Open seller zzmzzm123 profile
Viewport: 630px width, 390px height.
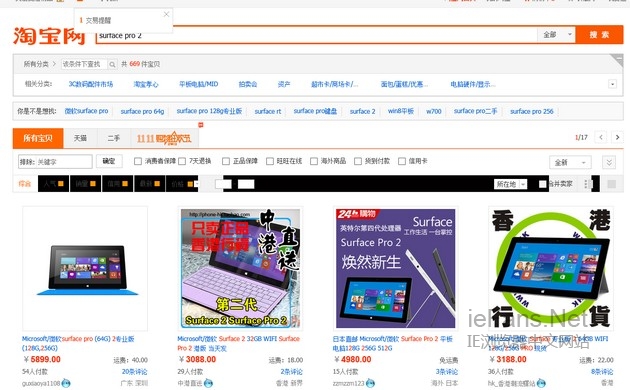(349, 384)
